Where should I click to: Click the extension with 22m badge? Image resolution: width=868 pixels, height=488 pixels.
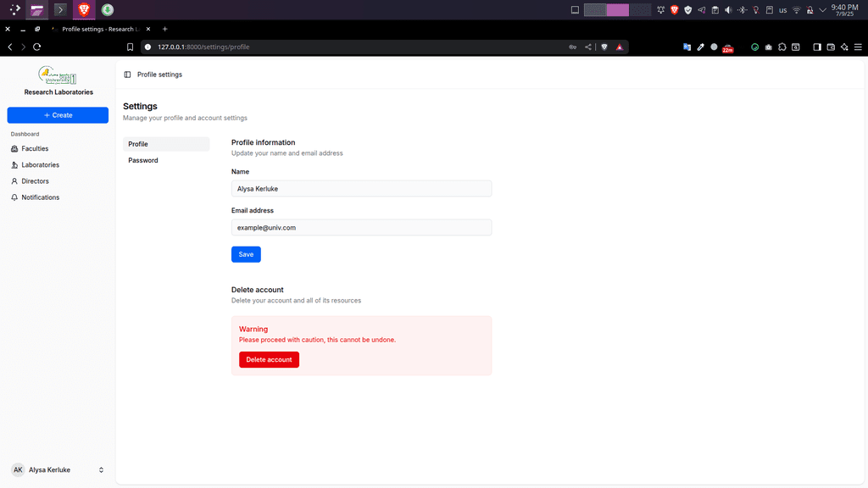(x=728, y=48)
